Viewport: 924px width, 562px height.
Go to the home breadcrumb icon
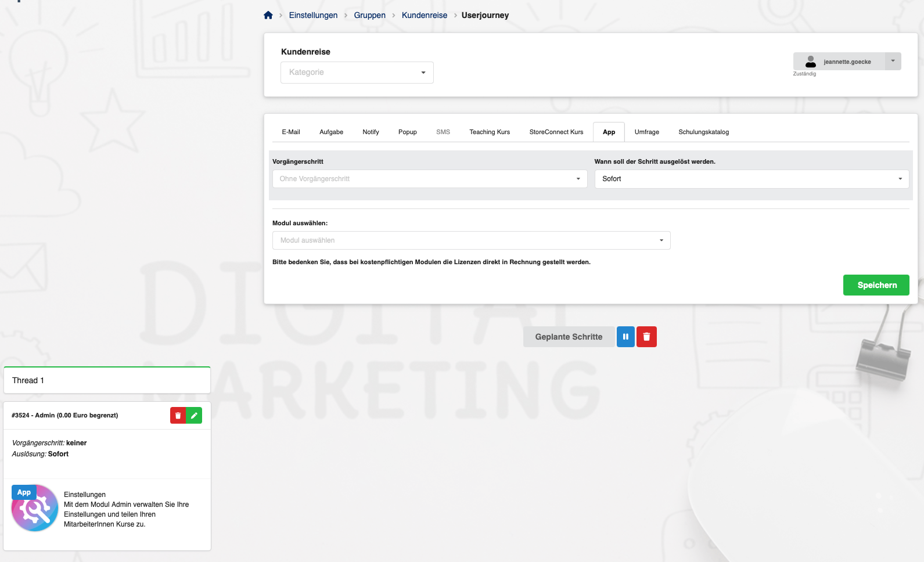(x=268, y=15)
